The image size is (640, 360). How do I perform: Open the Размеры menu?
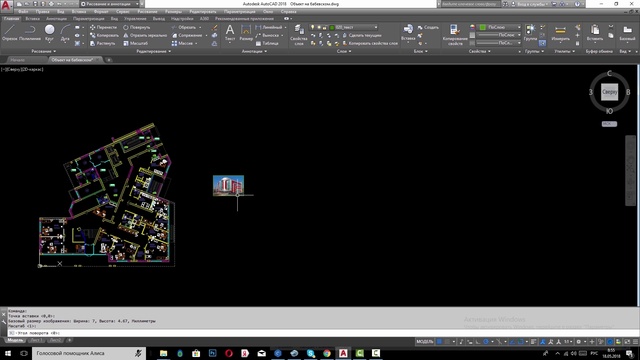pos(173,12)
